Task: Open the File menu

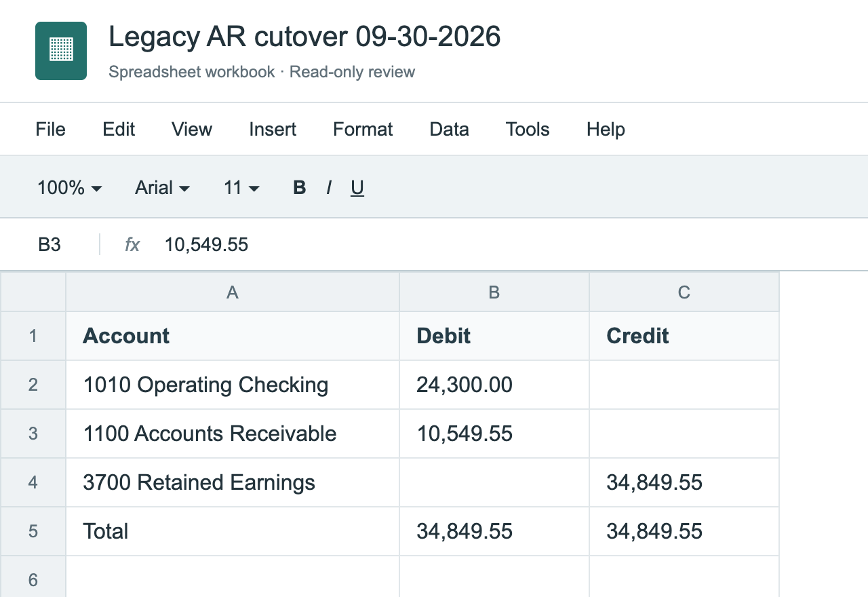Action: (x=51, y=129)
